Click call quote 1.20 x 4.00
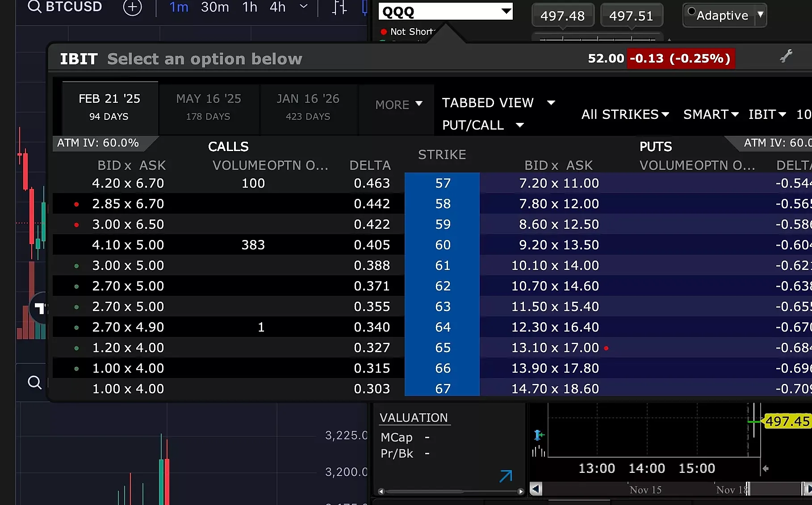The width and height of the screenshot is (812, 505). click(x=128, y=348)
